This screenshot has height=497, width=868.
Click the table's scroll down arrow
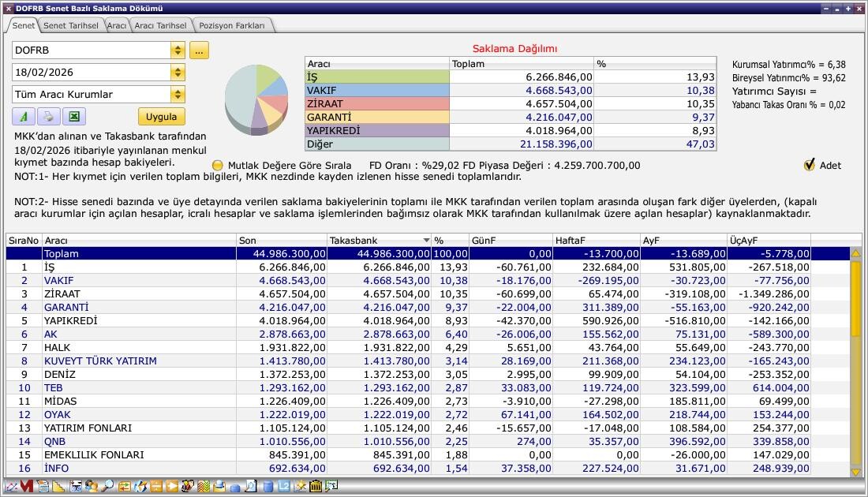coord(855,471)
